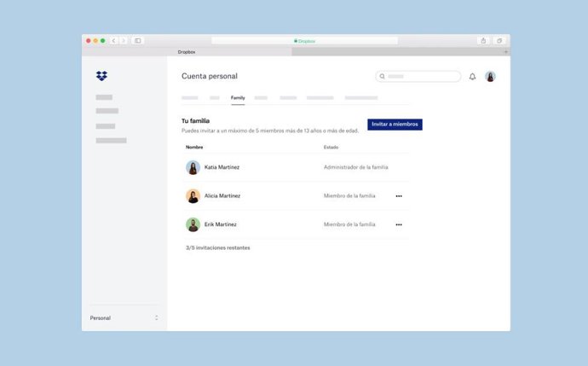Click Katia Martinez's avatar
The image size is (588, 366).
(x=193, y=167)
